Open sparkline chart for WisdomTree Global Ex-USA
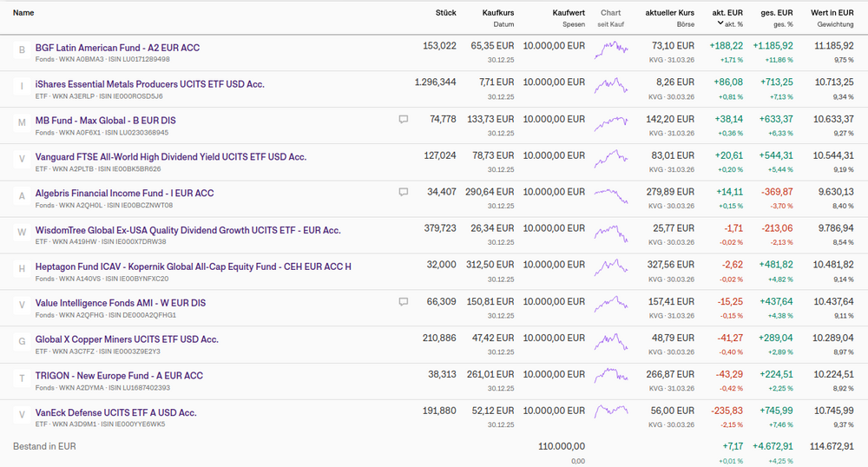This screenshot has height=467, width=868. pyautogui.click(x=611, y=233)
